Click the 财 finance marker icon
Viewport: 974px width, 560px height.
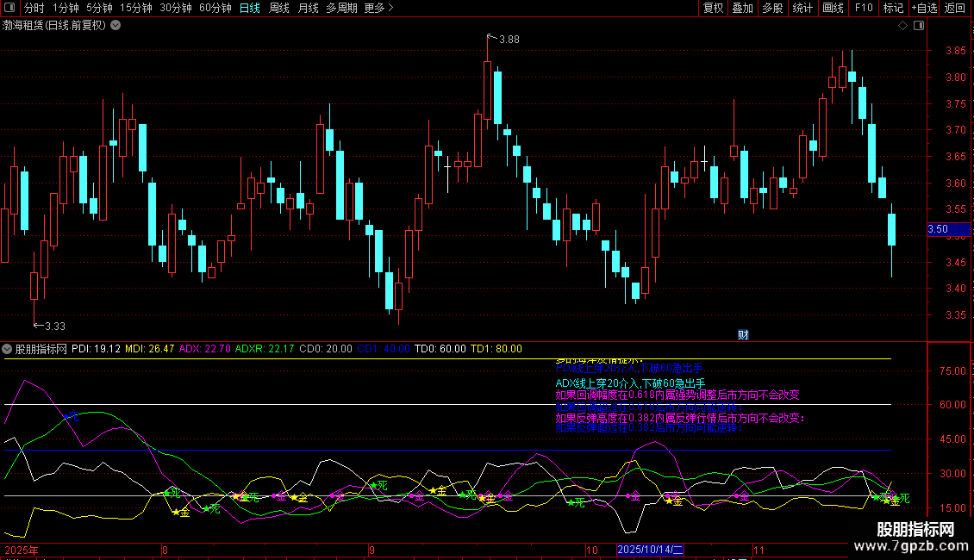743,334
